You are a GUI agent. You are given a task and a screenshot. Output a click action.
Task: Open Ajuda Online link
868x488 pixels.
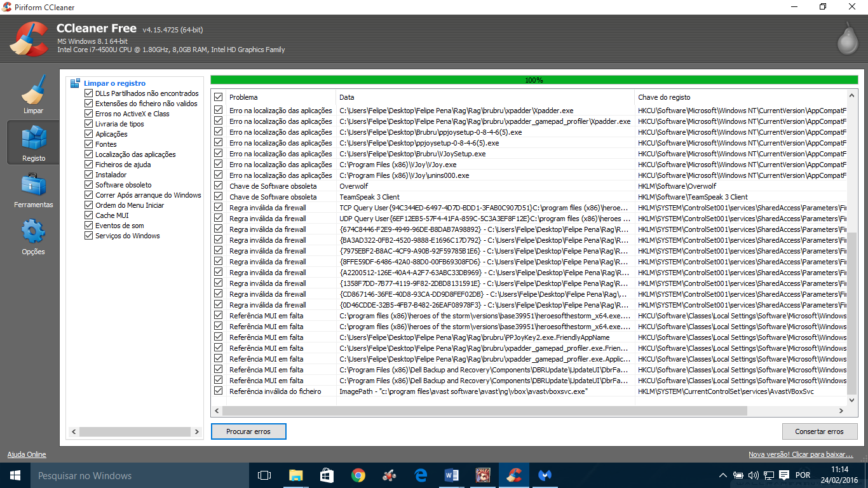click(27, 454)
